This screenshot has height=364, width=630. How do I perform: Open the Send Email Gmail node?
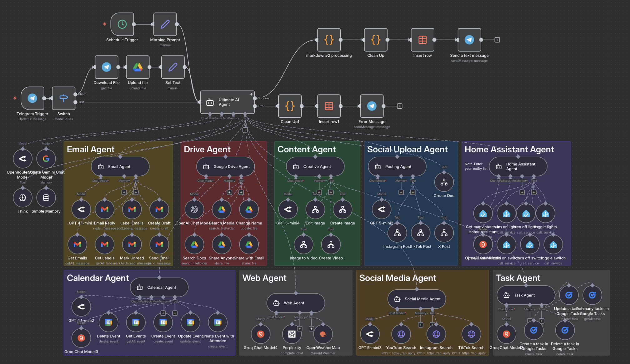159,244
